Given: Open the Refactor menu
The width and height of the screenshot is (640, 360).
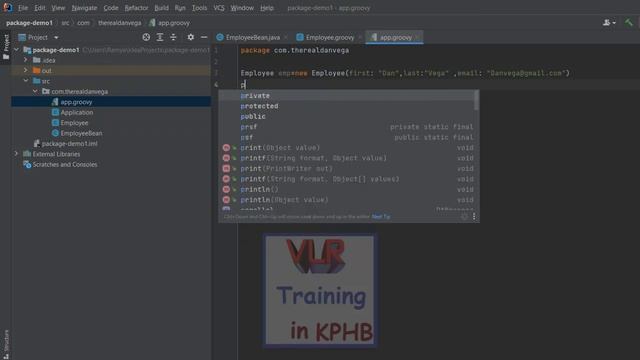Looking at the screenshot, I should [x=136, y=8].
